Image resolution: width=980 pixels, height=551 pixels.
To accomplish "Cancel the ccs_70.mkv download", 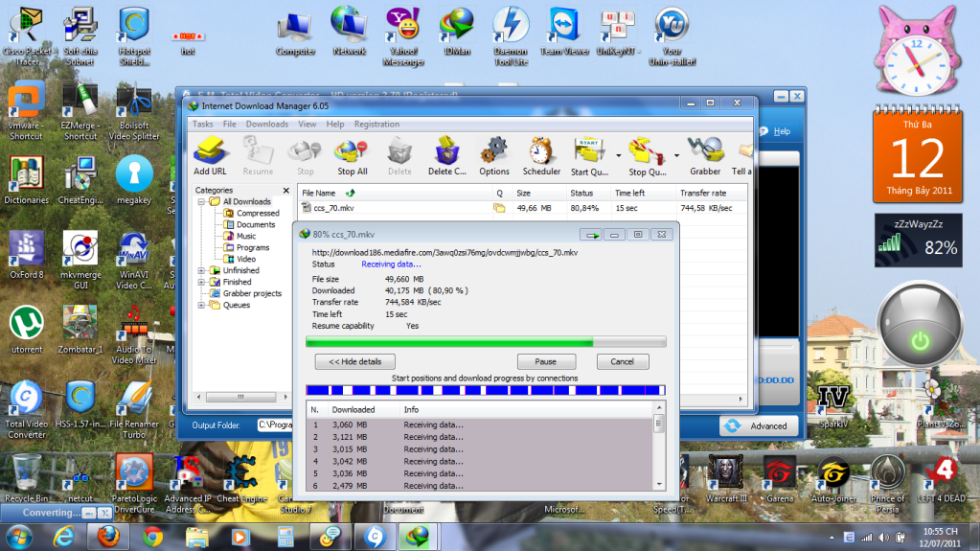I will pyautogui.click(x=622, y=362).
